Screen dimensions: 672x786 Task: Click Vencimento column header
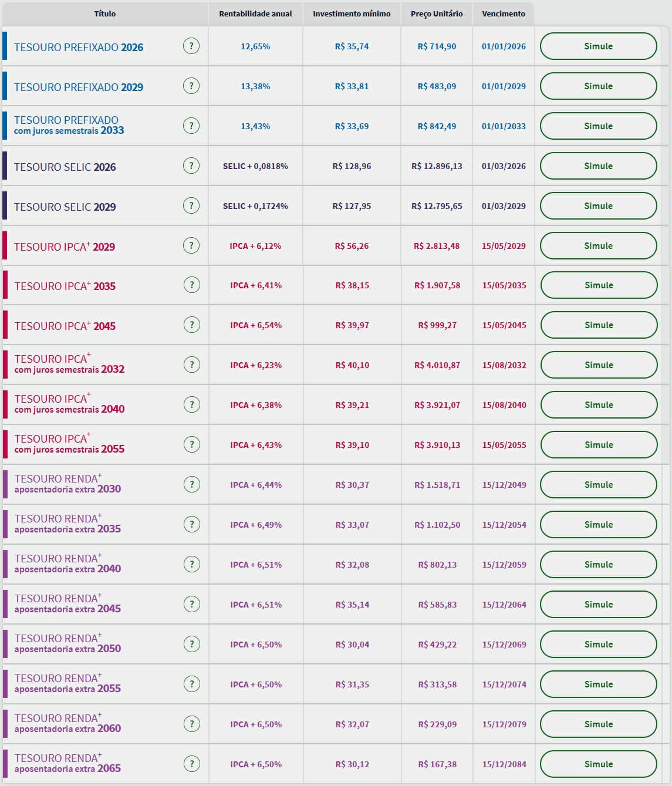(504, 14)
